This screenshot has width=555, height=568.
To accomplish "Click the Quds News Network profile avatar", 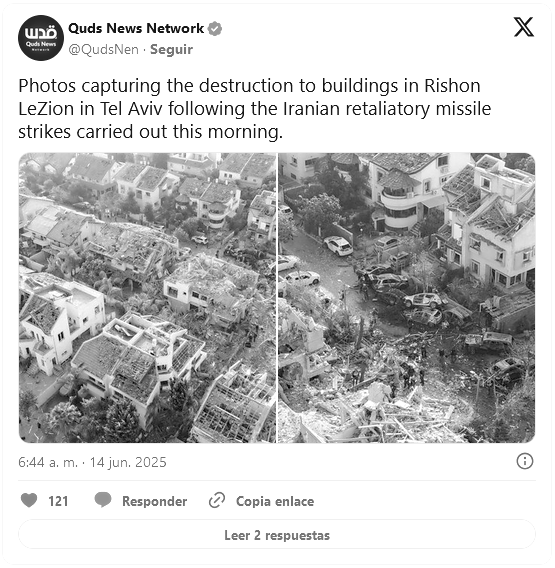I will (x=41, y=38).
